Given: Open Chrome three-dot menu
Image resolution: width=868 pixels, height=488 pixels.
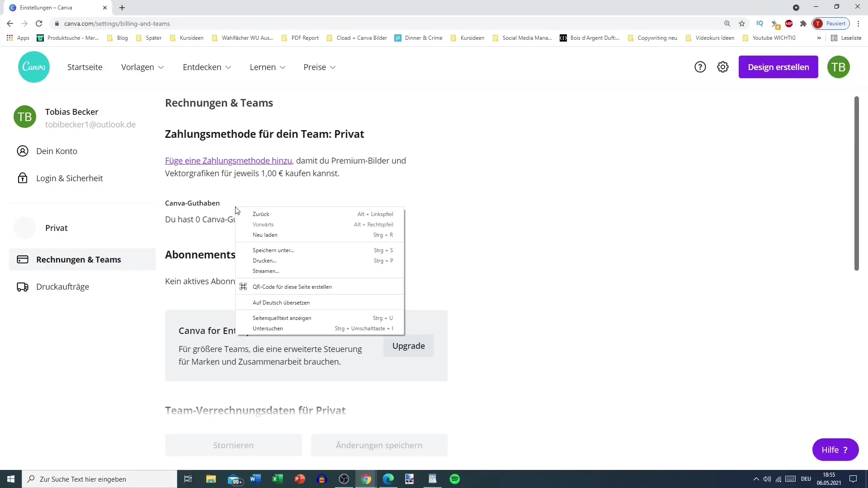Looking at the screenshot, I should tap(859, 23).
